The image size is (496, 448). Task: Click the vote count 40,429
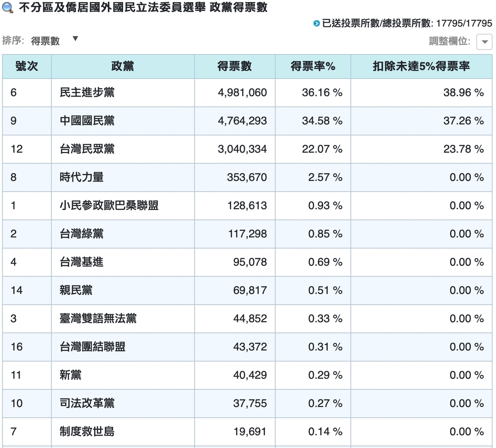click(250, 375)
